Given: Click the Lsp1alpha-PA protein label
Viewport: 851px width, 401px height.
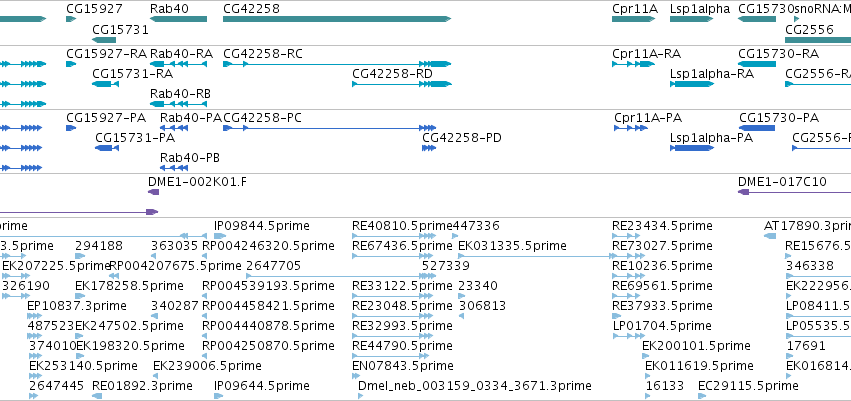Looking at the screenshot, I should (x=712, y=138).
